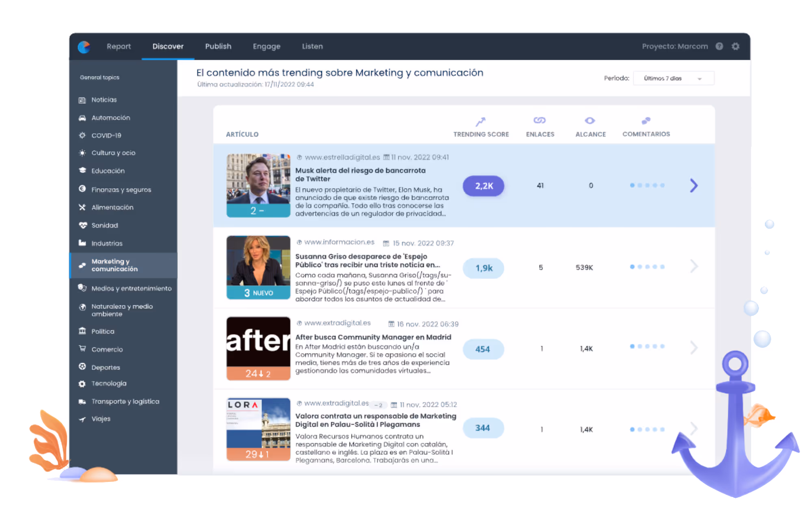Click the 539K alcance value
Image resolution: width=812 pixels, height=523 pixels.
[x=584, y=267]
